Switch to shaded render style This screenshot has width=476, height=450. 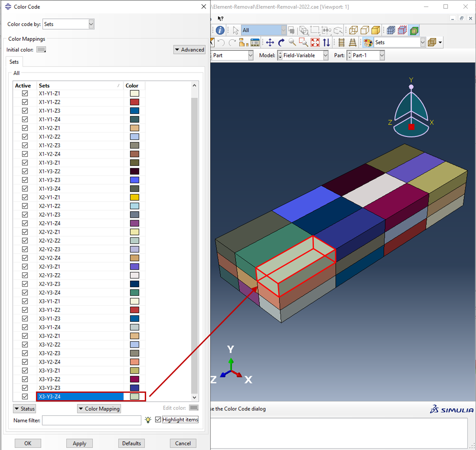[376, 30]
